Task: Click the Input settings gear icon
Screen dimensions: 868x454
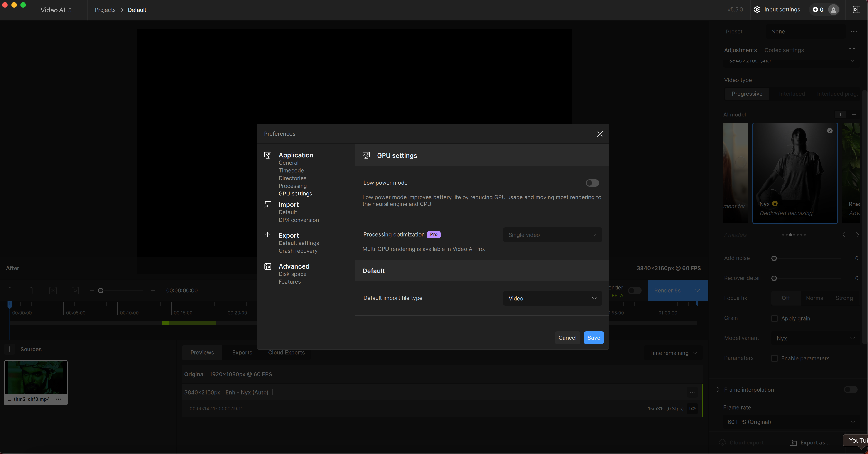Action: (x=757, y=10)
